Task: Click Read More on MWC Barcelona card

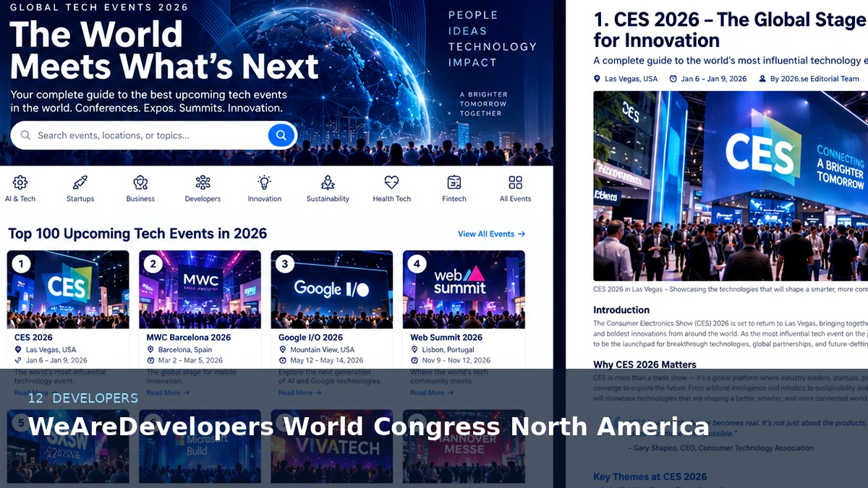Action: pyautogui.click(x=168, y=393)
